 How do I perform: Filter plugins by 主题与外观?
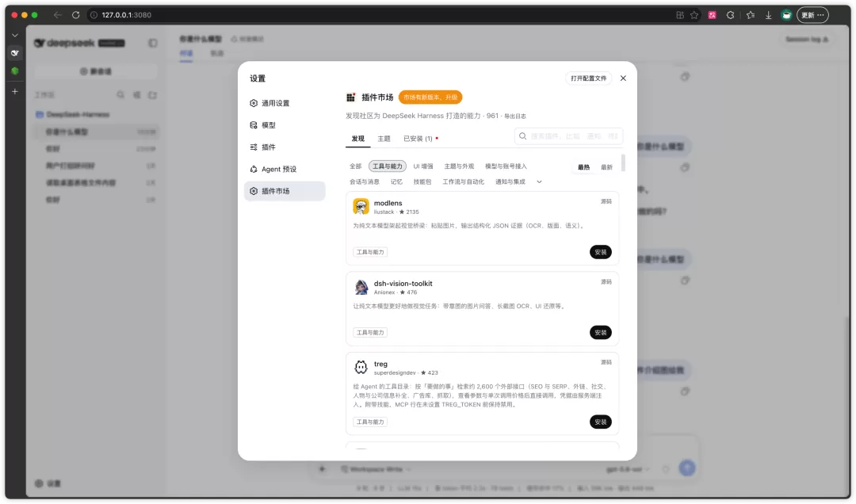[x=459, y=166]
